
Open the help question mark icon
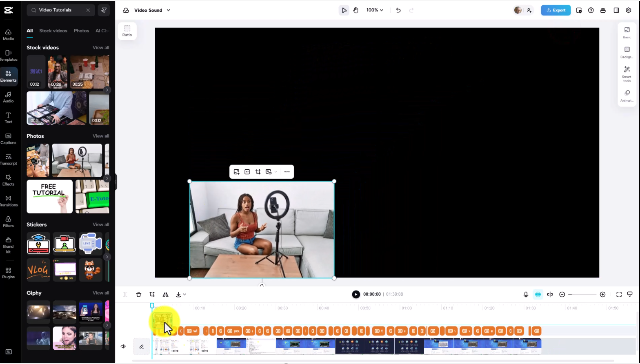591,10
